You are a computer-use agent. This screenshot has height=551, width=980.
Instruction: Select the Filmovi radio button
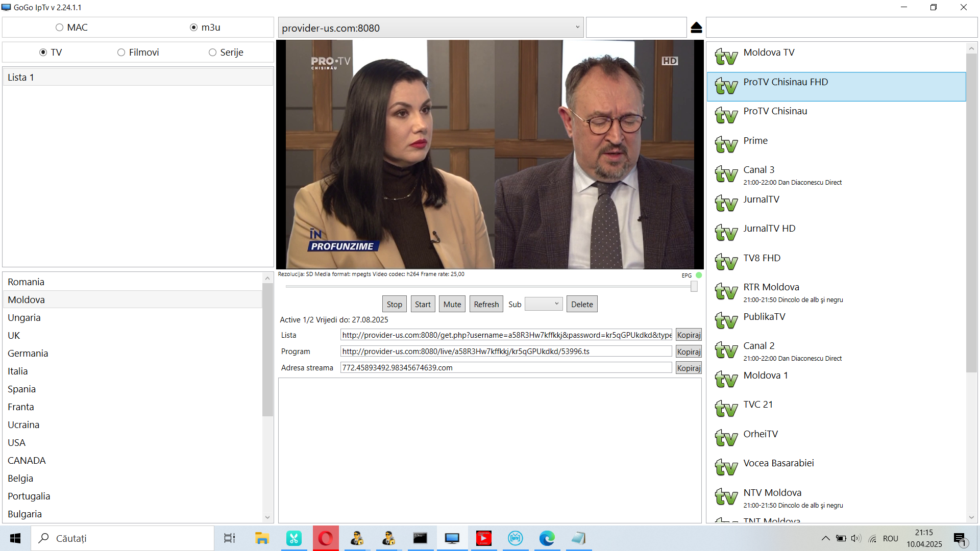[x=121, y=53]
